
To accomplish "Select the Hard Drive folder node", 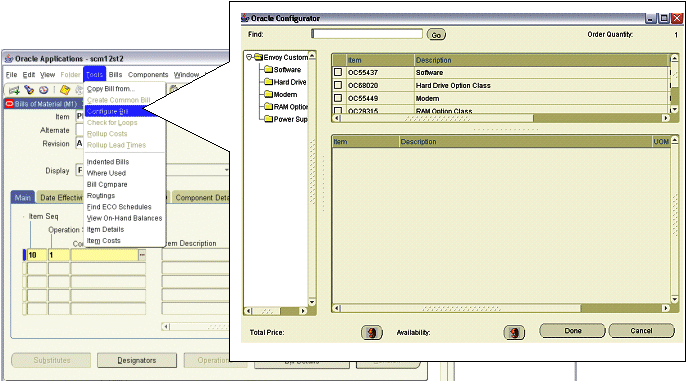I will click(285, 82).
